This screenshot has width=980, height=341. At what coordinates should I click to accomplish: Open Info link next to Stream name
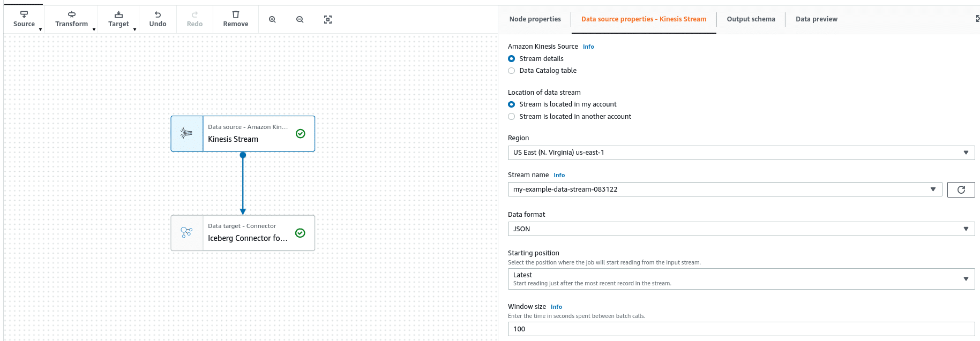pos(559,176)
